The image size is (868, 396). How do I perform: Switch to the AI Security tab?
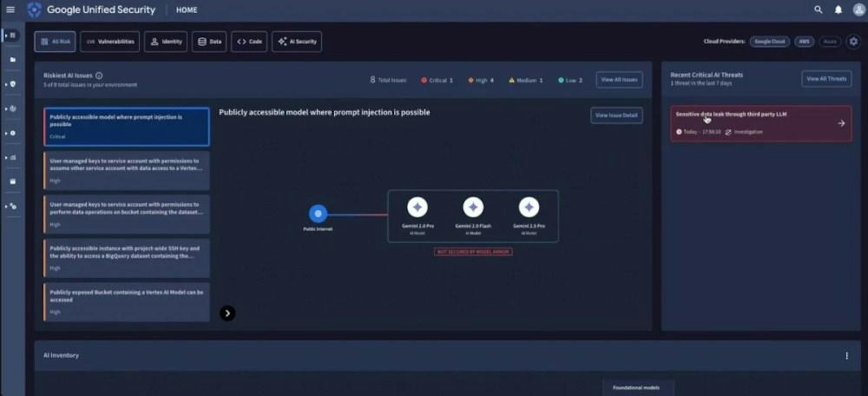coord(297,41)
